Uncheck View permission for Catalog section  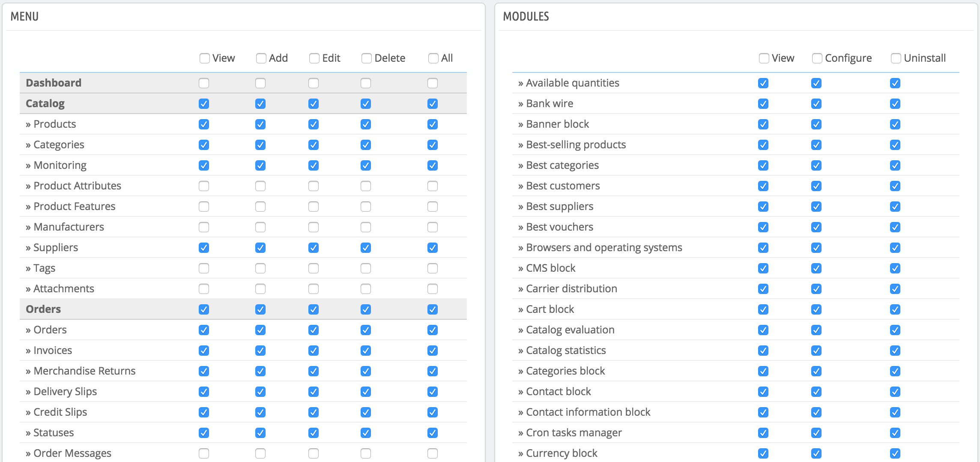[204, 104]
